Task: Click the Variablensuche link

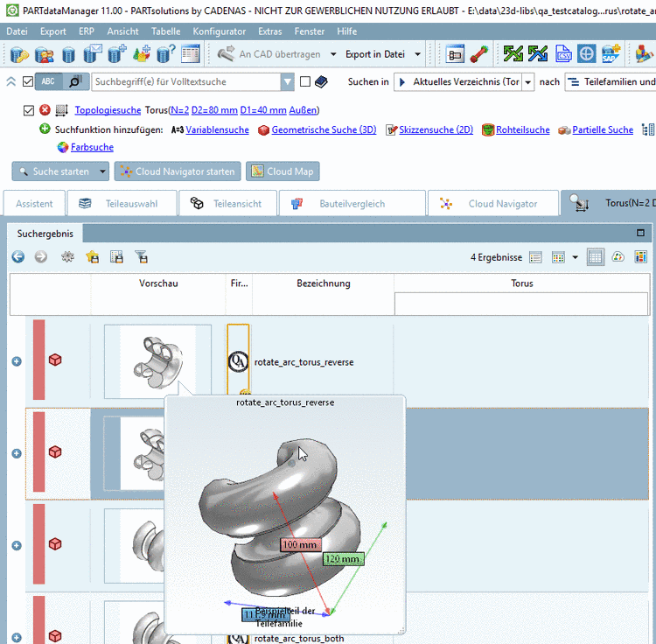Action: (x=217, y=129)
